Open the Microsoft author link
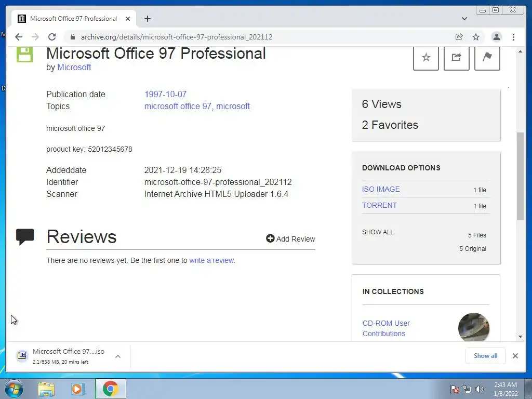 tap(74, 67)
